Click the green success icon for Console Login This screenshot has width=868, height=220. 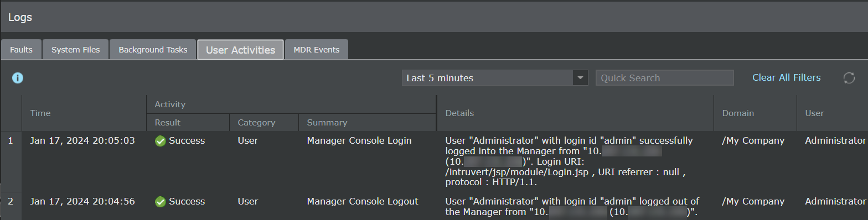(x=161, y=141)
